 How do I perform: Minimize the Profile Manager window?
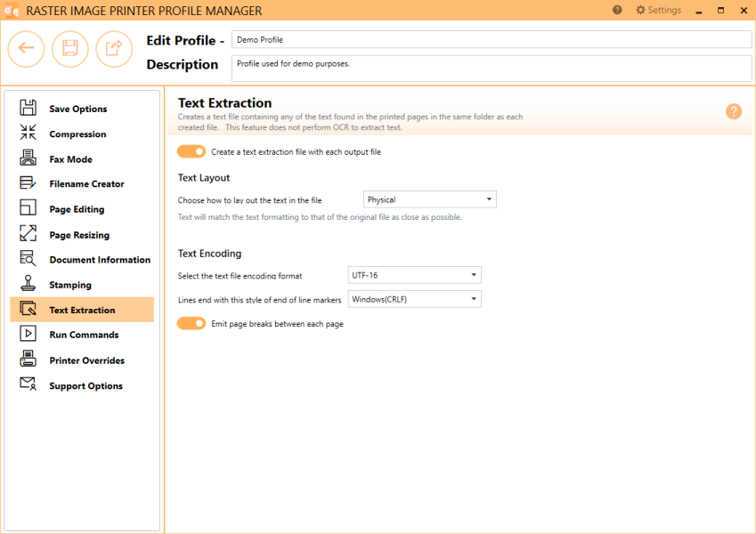pos(699,11)
